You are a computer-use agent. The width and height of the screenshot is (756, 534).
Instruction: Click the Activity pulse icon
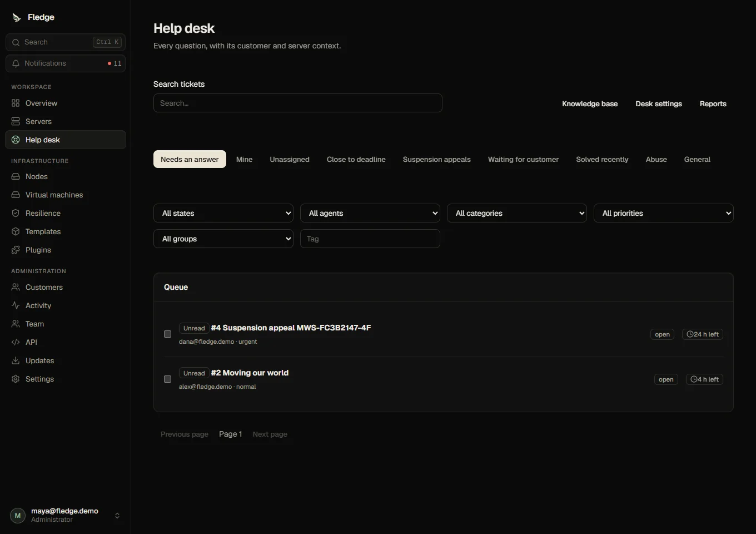coord(16,305)
